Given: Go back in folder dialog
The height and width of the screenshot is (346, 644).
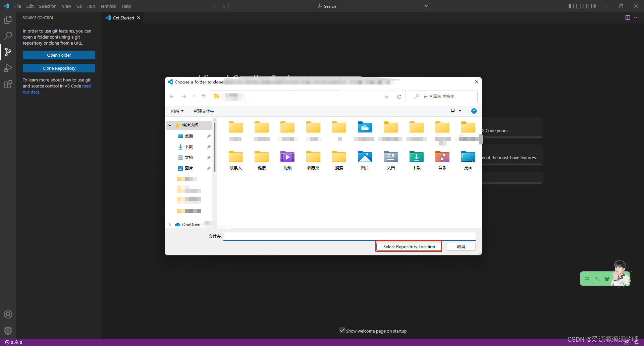Looking at the screenshot, I should click(x=172, y=96).
